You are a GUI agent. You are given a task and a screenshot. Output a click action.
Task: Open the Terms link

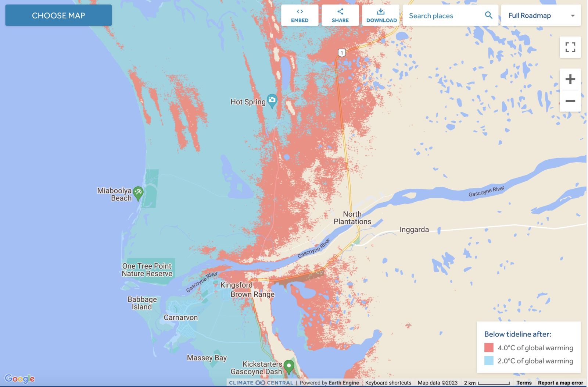[x=524, y=383]
